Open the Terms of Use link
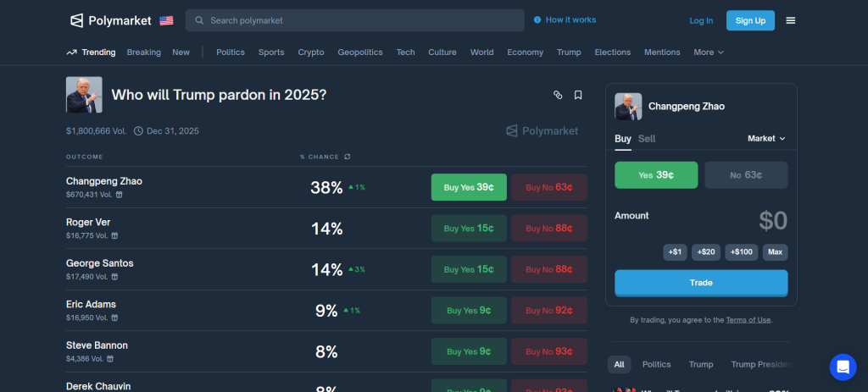The width and height of the screenshot is (868, 392). (x=748, y=320)
